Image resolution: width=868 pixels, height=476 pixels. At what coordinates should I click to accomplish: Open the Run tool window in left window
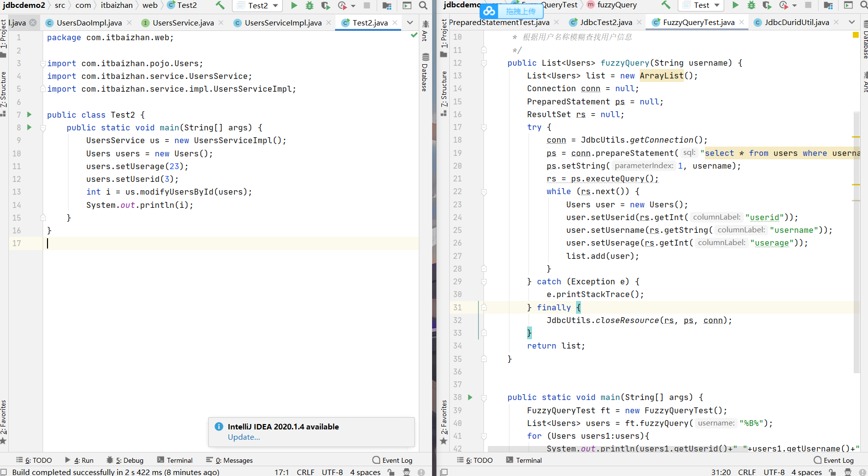tap(79, 460)
